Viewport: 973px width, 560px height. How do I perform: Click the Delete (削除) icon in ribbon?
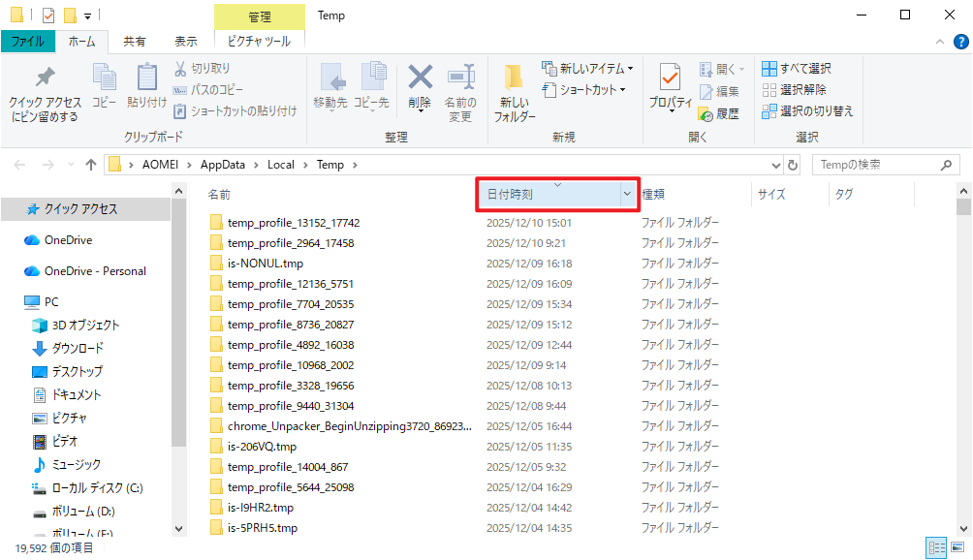point(420,79)
